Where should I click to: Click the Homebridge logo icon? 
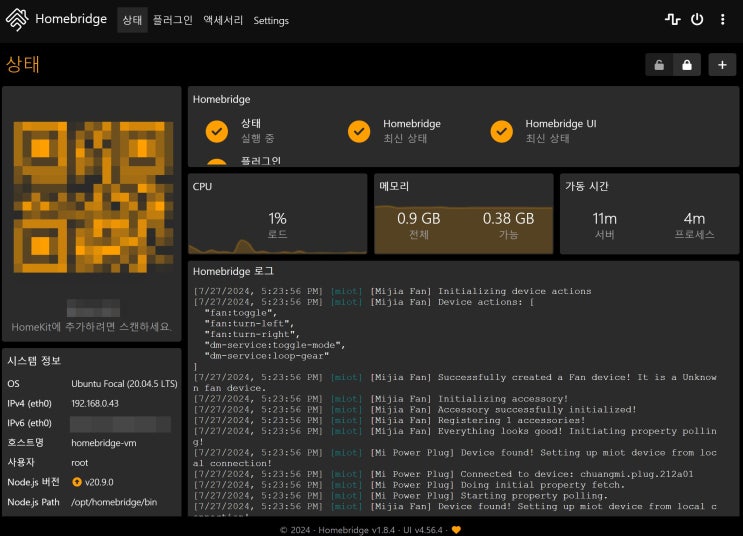(17, 20)
